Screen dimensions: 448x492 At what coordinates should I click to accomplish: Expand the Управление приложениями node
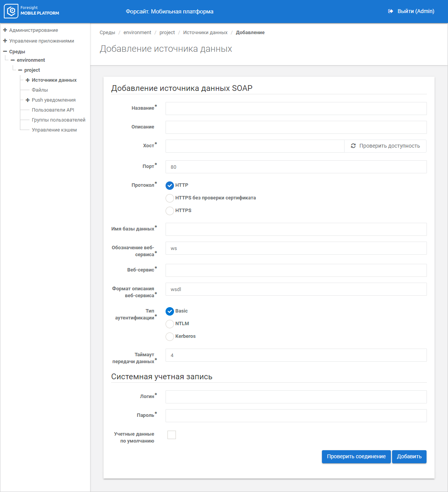(5, 41)
